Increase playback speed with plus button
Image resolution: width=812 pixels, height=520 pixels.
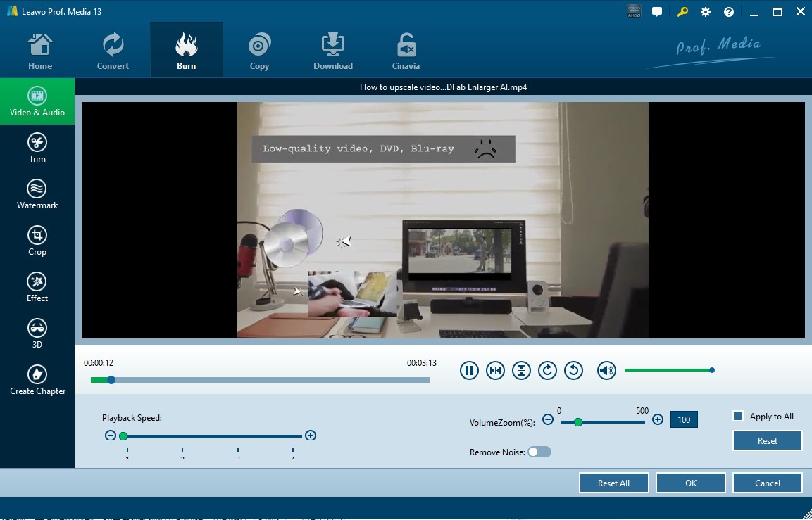(310, 436)
